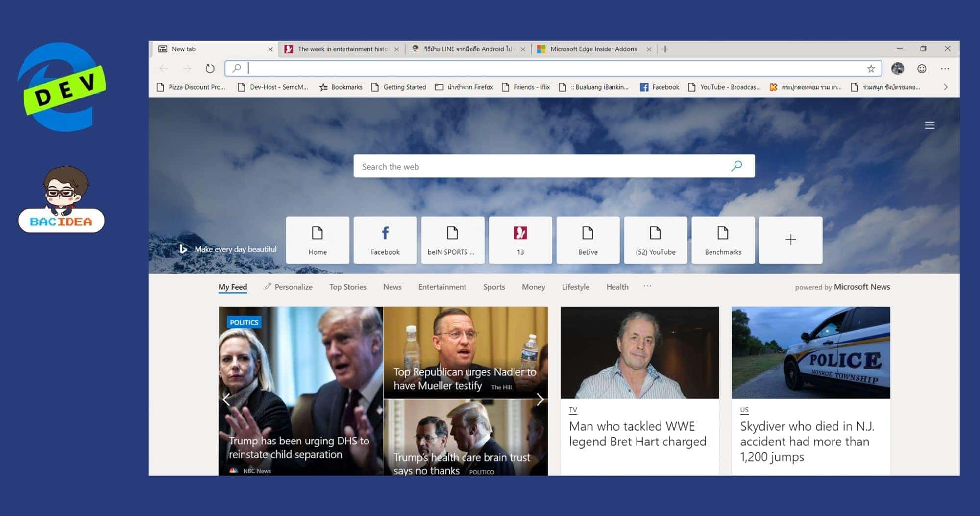Screen dimensions: 980x516
Task: Close the New tab tab
Action: [270, 49]
